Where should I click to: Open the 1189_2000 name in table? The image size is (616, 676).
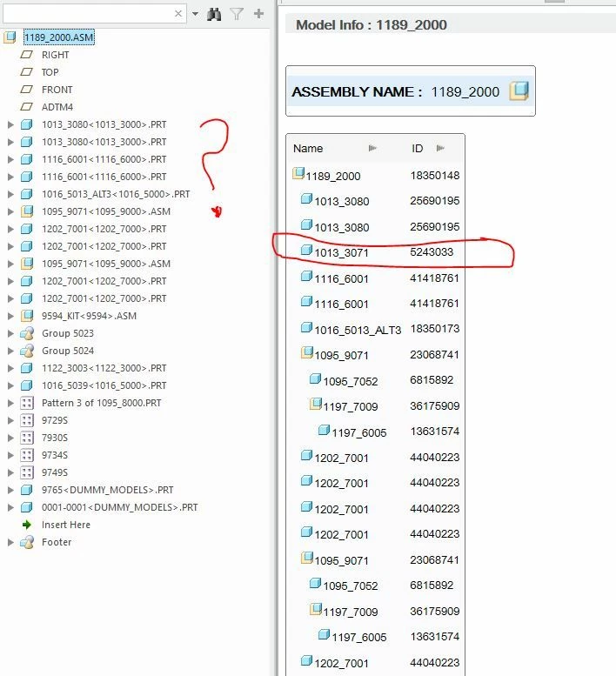coord(333,176)
